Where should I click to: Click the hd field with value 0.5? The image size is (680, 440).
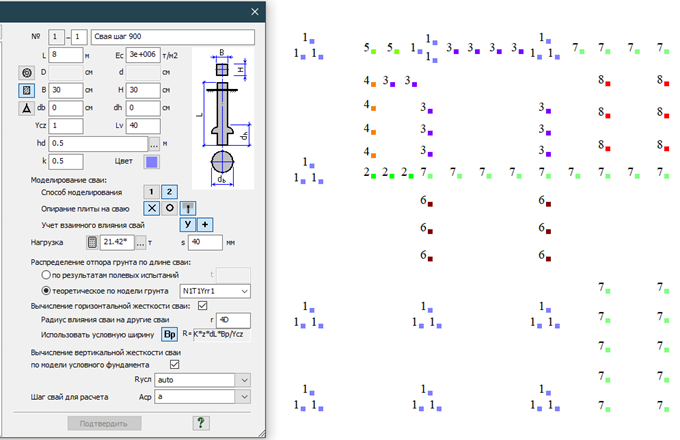pos(98,143)
